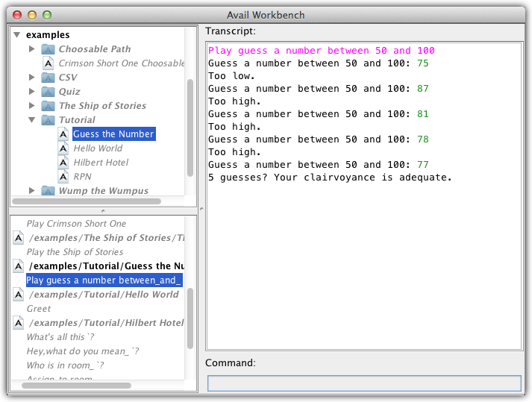
Task: Click the Quiz folder icon
Action: [48, 92]
